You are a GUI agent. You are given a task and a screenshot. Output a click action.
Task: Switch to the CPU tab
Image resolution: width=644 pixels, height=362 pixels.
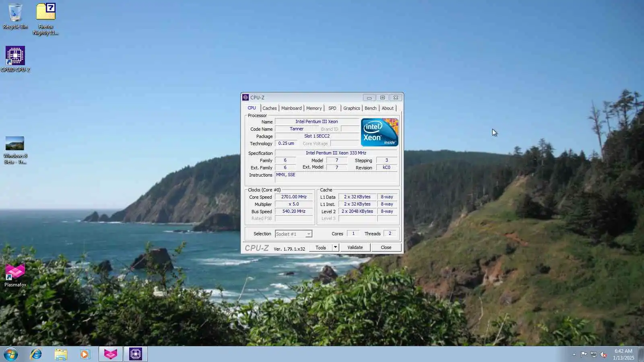(252, 108)
